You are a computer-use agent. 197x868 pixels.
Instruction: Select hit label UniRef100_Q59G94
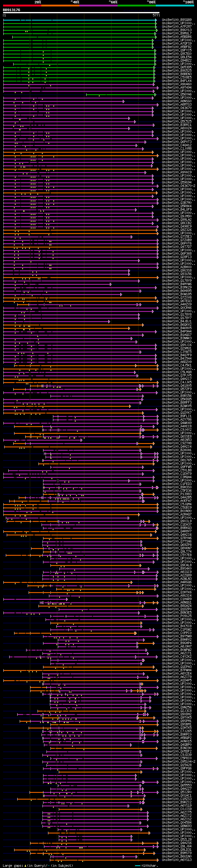[x=177, y=183]
